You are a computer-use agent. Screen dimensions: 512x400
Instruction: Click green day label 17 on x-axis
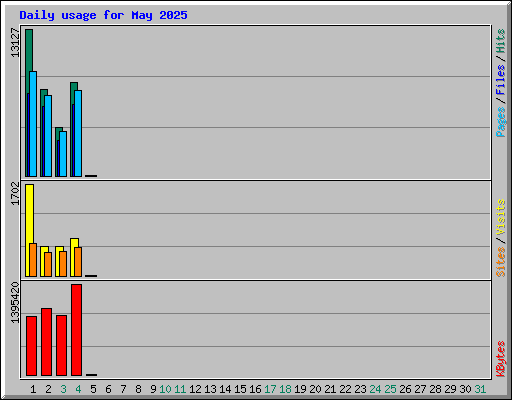click(270, 389)
